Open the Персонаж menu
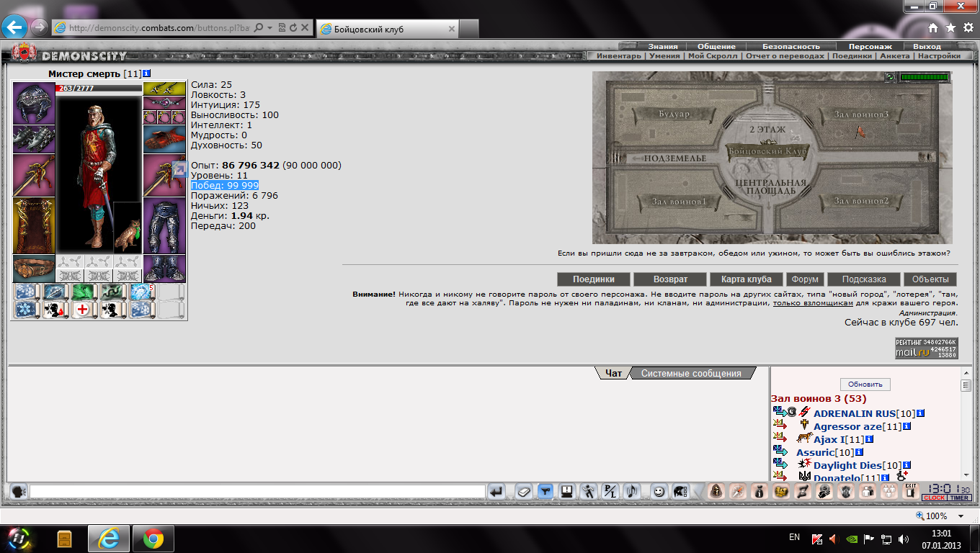This screenshot has width=980, height=553. point(870,46)
